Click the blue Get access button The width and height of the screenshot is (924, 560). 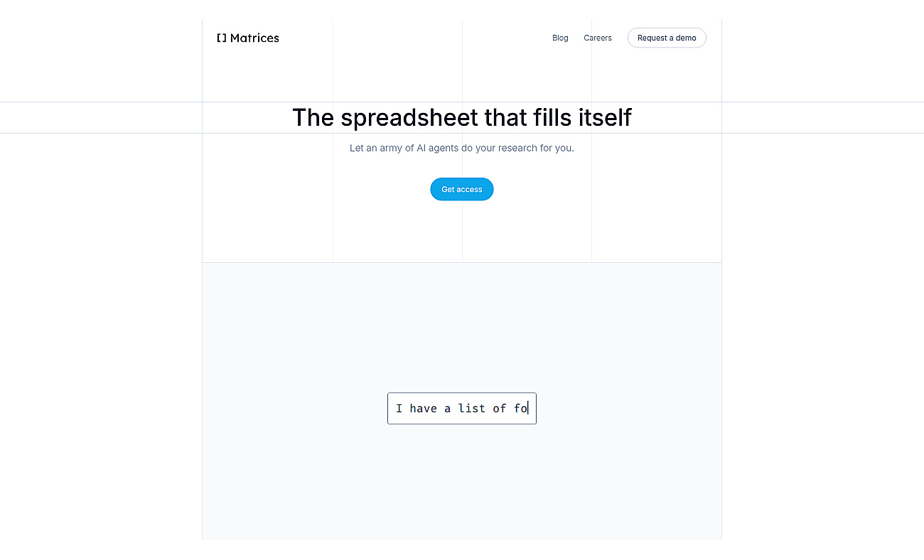(x=462, y=189)
